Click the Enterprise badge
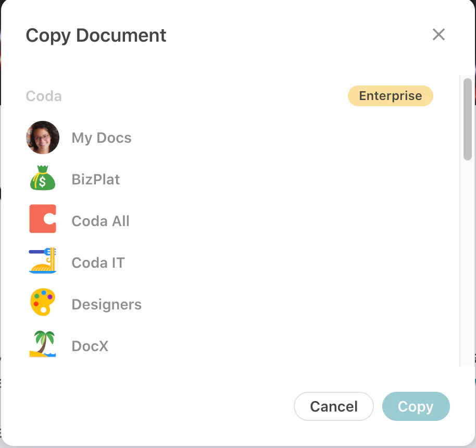476x448 pixels. (390, 96)
